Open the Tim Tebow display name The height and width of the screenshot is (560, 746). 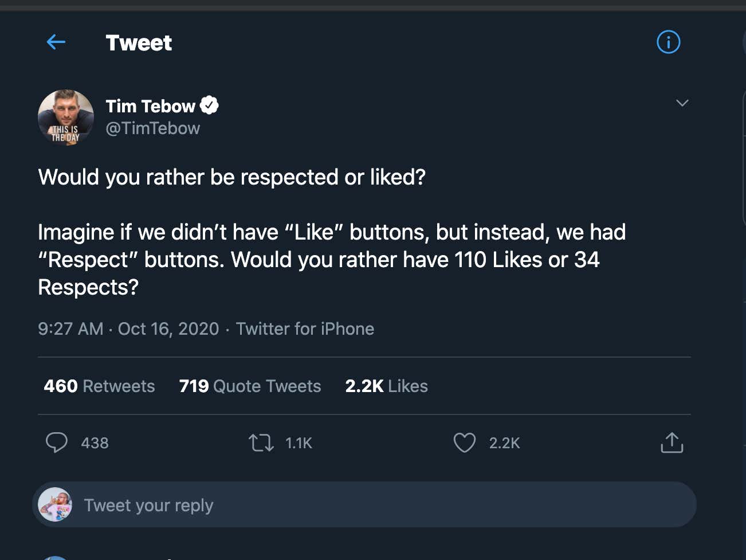pos(150,106)
